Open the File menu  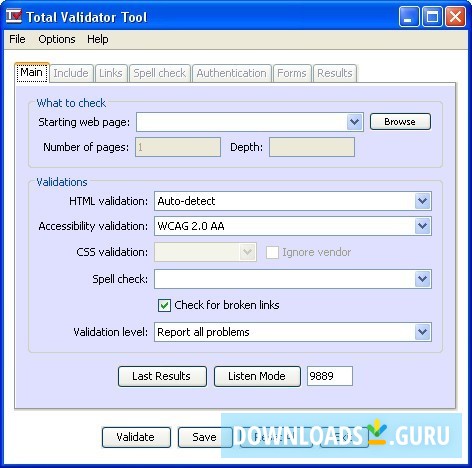coord(17,39)
